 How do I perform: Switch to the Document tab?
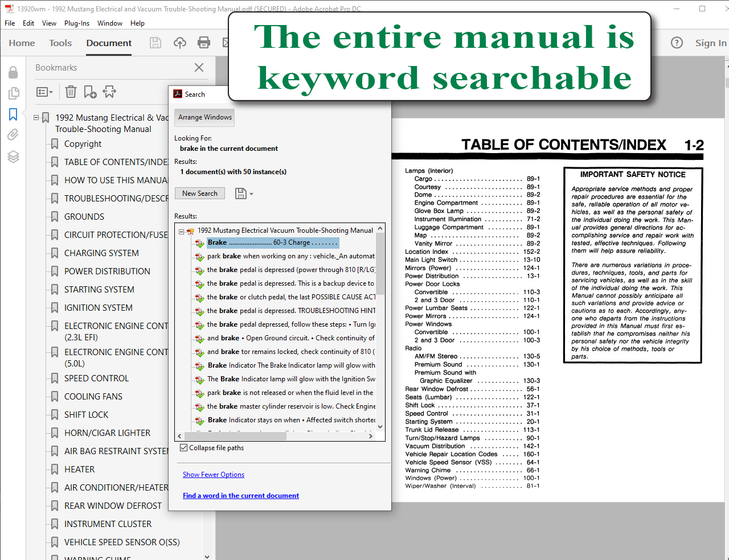click(x=109, y=43)
